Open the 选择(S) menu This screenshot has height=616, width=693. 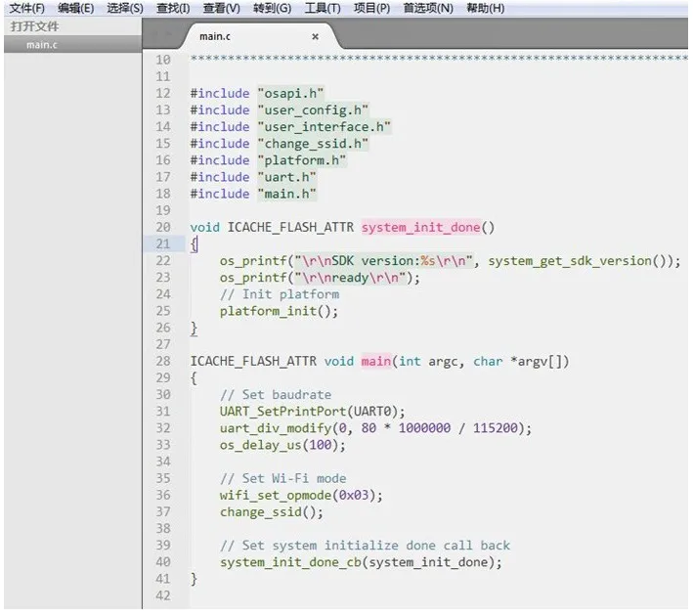(x=125, y=9)
